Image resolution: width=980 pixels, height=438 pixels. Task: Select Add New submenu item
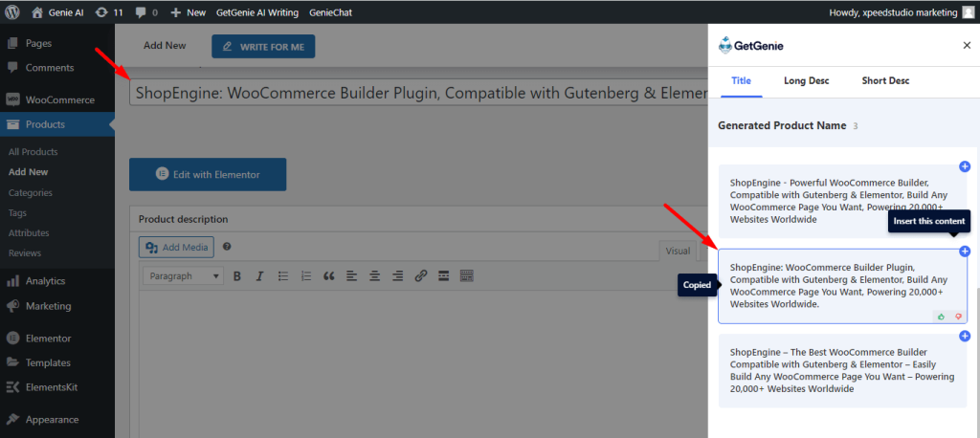click(28, 172)
